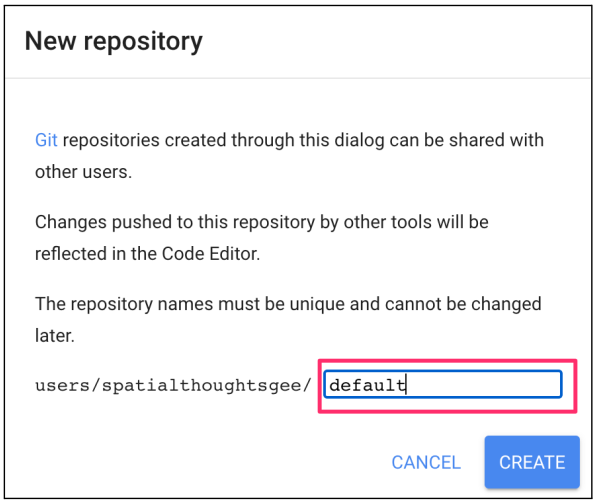This screenshot has height=503, width=597.
Task: Click the 'New repository' dialog title
Action: pyautogui.click(x=113, y=41)
